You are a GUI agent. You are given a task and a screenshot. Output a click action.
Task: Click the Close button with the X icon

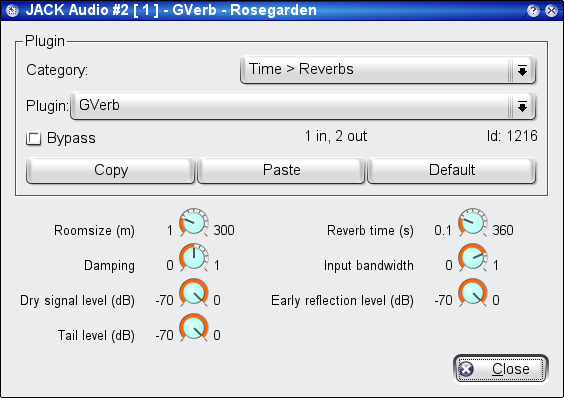(501, 369)
